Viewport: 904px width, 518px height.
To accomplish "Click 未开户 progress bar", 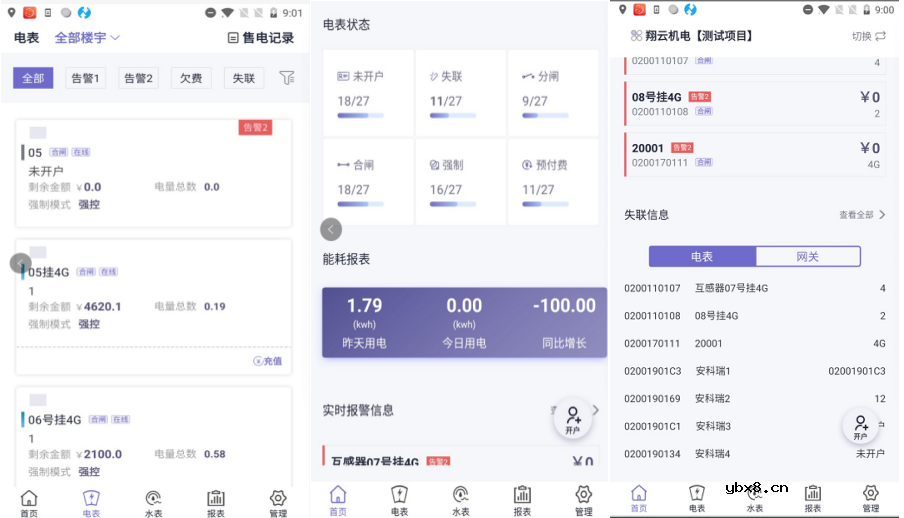I will tap(360, 115).
